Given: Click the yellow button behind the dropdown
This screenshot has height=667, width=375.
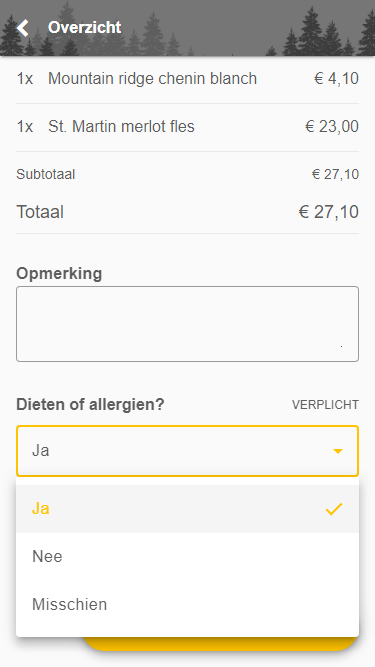Looking at the screenshot, I should pyautogui.click(x=219, y=644).
